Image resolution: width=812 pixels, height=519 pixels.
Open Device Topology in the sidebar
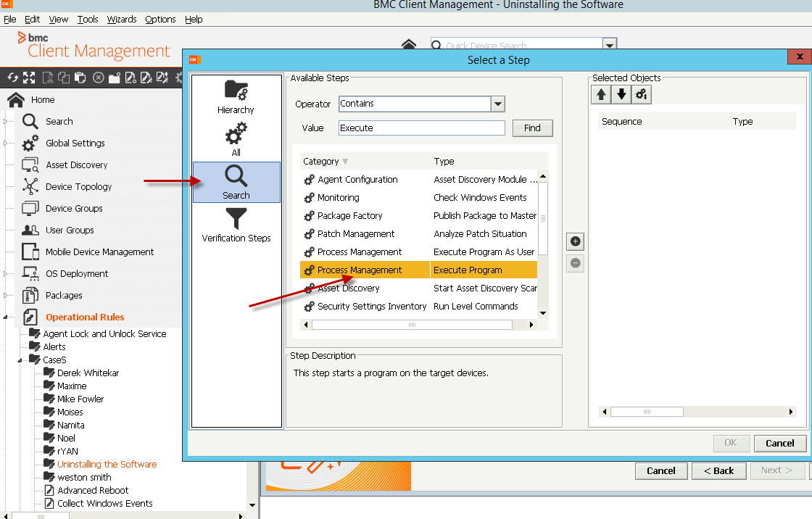(x=78, y=186)
